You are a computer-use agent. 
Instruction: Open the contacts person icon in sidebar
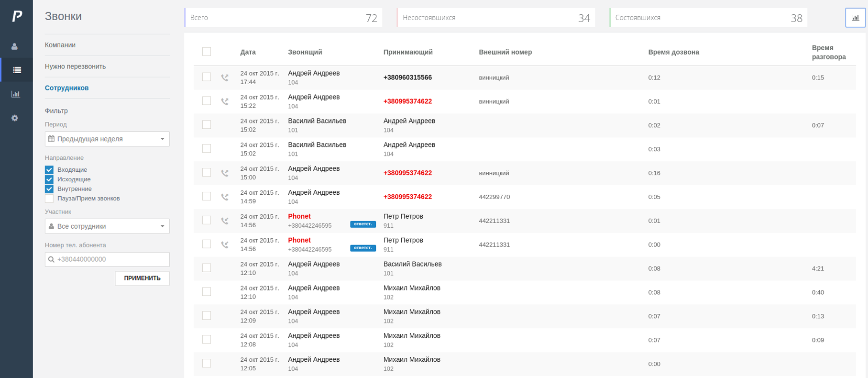point(15,46)
